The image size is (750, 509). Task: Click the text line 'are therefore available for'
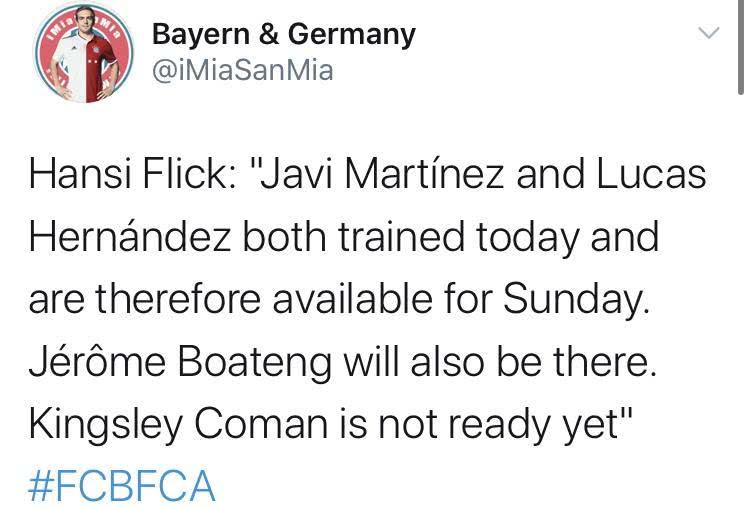coord(260,298)
